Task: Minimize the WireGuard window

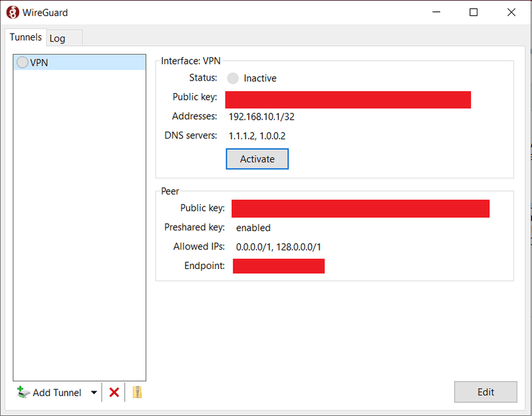Action: [436, 12]
